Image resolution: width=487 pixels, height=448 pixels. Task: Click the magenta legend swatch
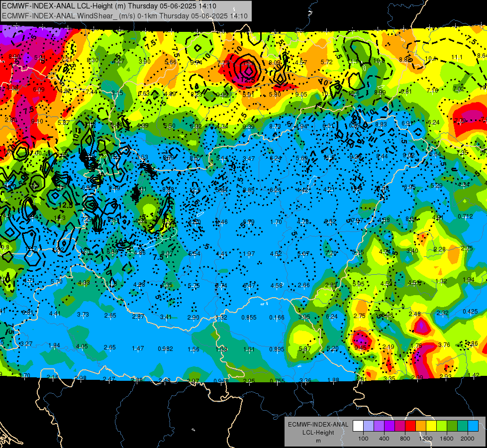pos(400,426)
